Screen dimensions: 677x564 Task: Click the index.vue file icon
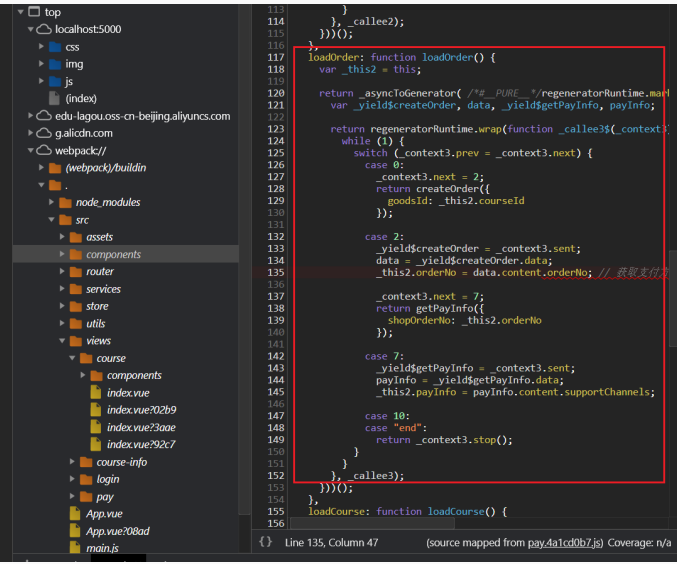[96, 392]
